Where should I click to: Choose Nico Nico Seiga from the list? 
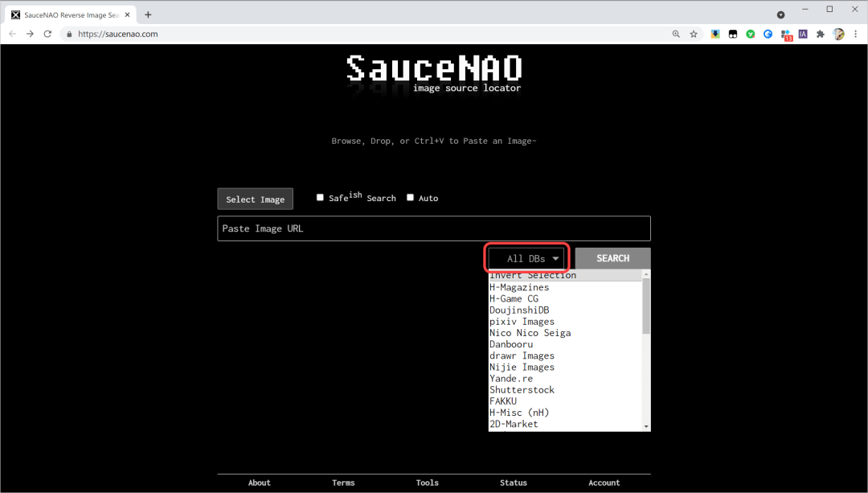[x=565, y=333]
